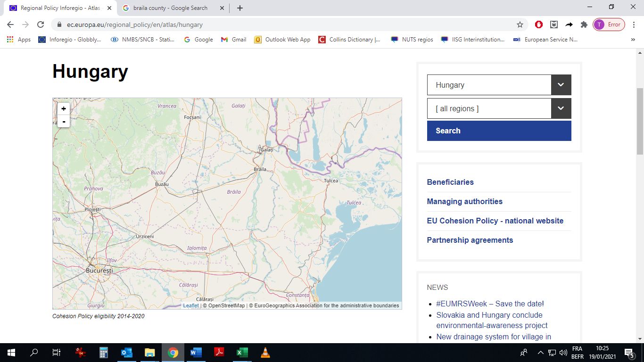The height and width of the screenshot is (362, 644).
Task: Click the blue Search button
Action: (x=499, y=131)
